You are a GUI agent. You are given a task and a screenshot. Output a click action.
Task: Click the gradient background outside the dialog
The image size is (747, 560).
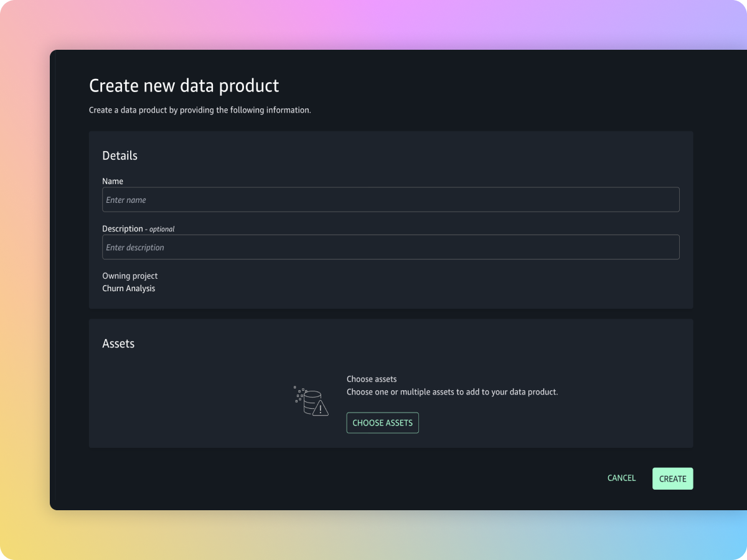tap(25, 280)
